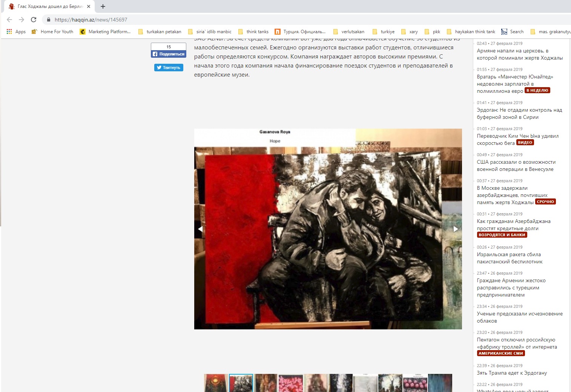Open the turkakan petakan bookmark folder

pos(160,32)
